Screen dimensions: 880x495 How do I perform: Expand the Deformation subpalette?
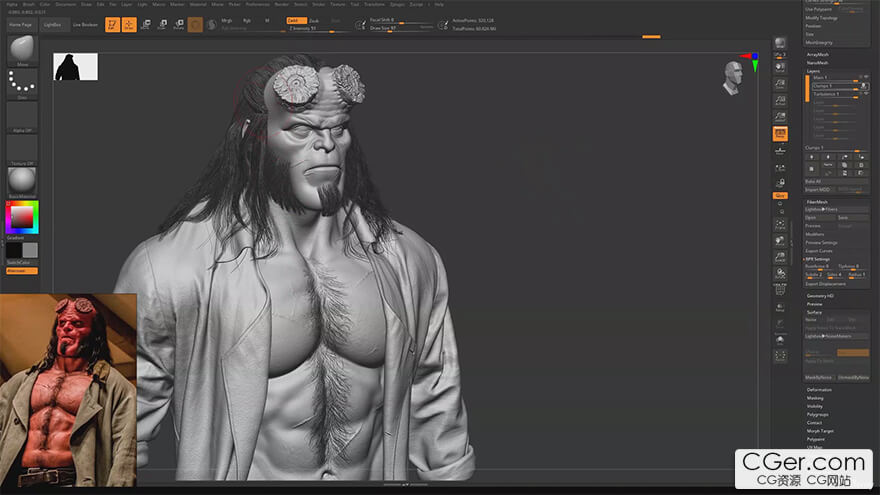pyautogui.click(x=819, y=389)
